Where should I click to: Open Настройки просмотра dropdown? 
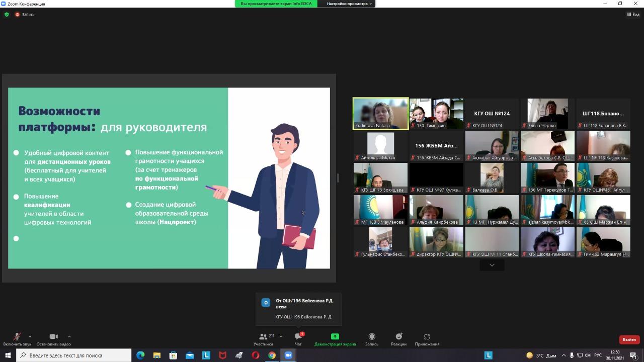click(349, 4)
